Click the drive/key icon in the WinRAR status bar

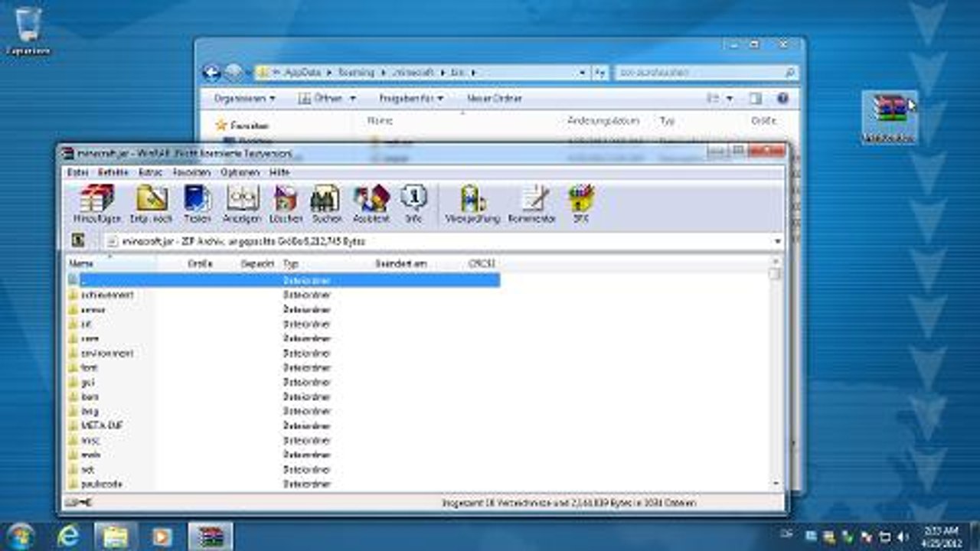[78, 503]
